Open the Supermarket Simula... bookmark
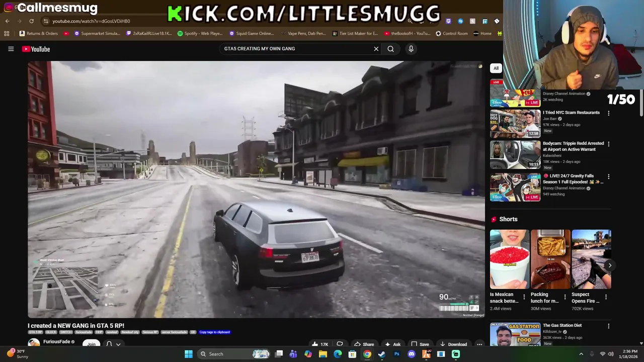 coord(97,34)
